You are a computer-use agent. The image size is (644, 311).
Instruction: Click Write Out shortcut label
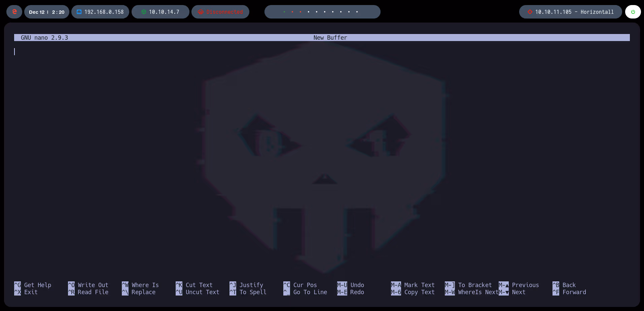point(92,285)
